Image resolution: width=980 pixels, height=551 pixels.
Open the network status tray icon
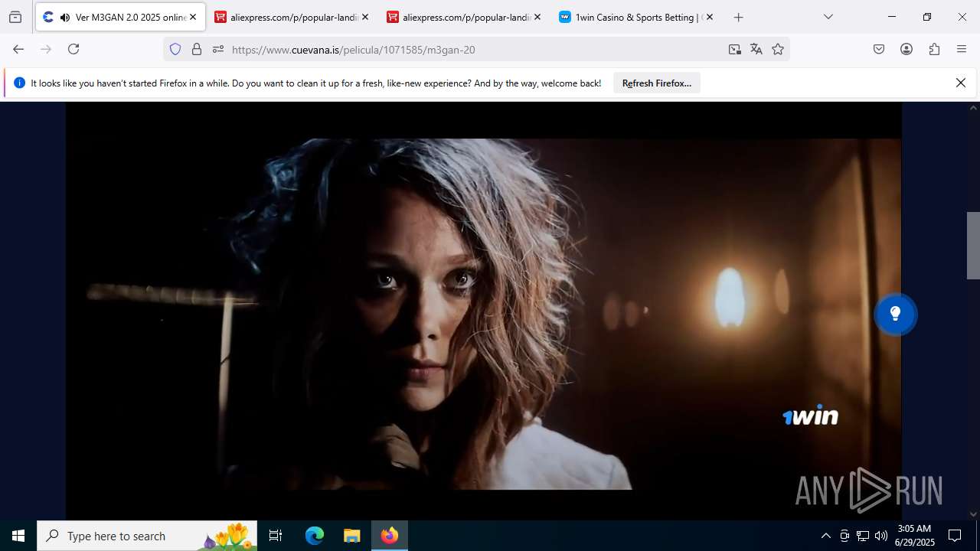click(x=863, y=536)
